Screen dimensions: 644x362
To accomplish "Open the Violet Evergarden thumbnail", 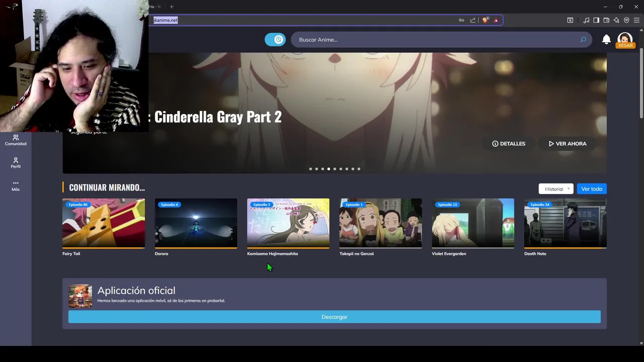I will tap(473, 223).
